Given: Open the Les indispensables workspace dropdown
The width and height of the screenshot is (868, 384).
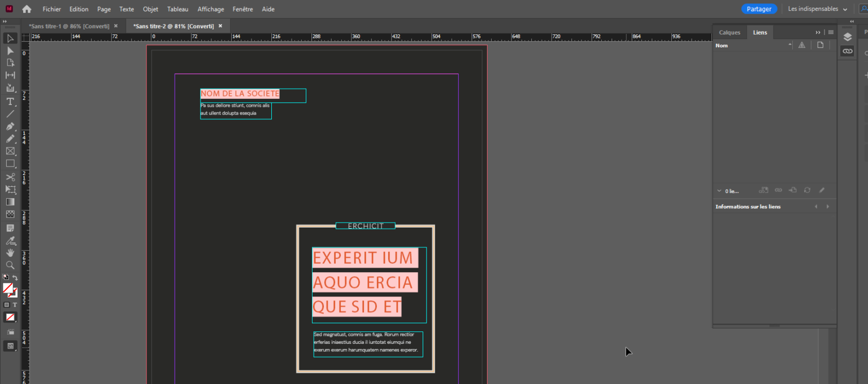Looking at the screenshot, I should (x=815, y=8).
